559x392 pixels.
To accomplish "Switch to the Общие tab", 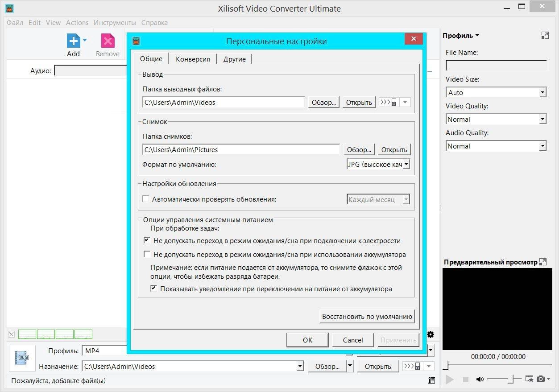I will pos(151,58).
